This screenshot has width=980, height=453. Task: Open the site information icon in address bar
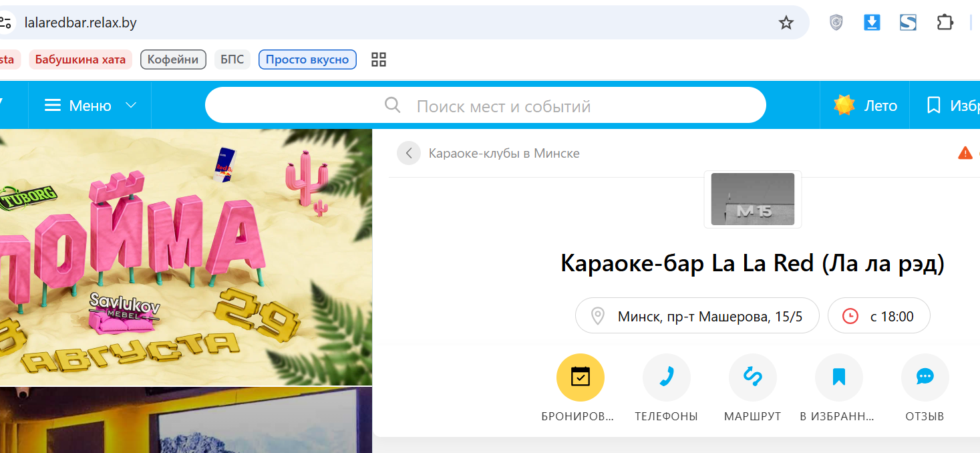(x=5, y=23)
